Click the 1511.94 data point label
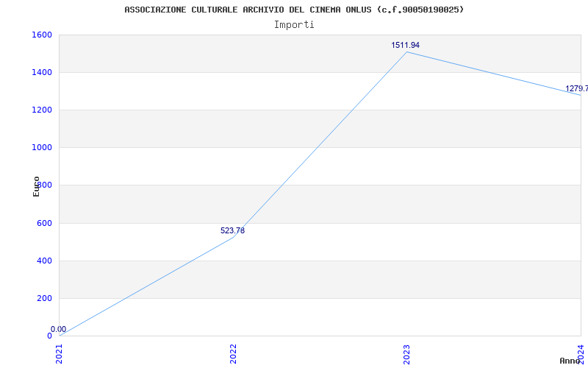The width and height of the screenshot is (588, 368). [406, 45]
